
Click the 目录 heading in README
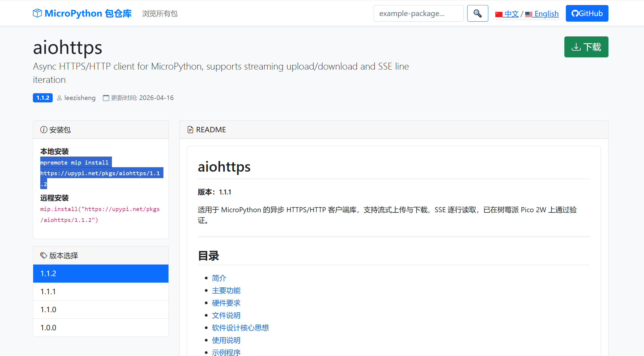[208, 256]
